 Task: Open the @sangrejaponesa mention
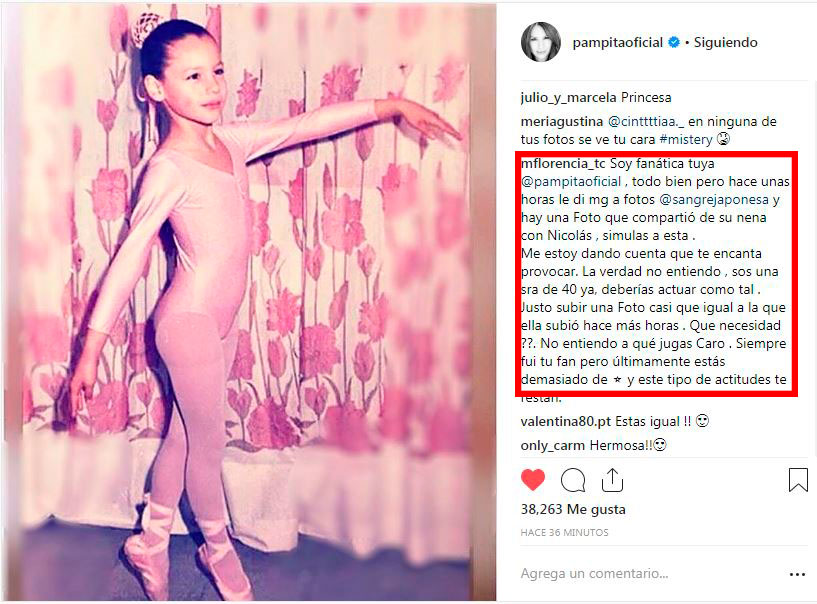[x=713, y=200]
